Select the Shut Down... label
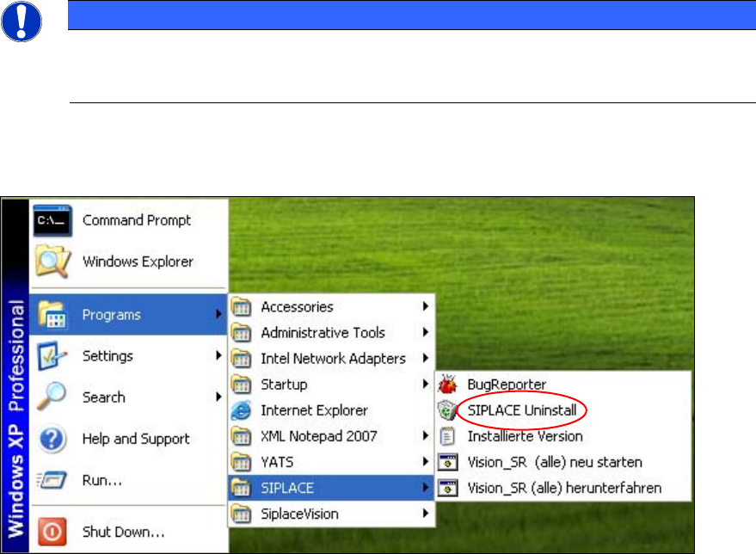 pos(124,532)
